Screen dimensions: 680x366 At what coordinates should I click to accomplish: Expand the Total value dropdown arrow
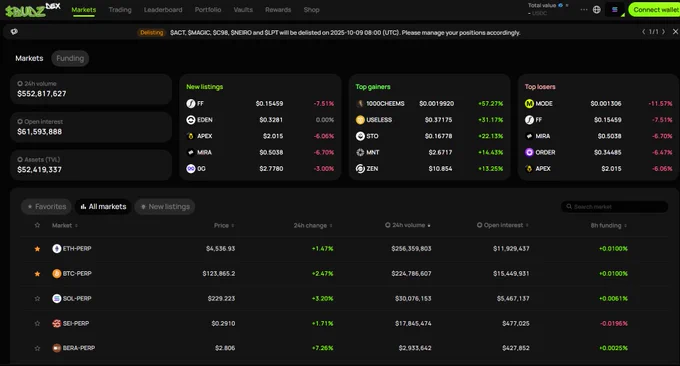(567, 5)
